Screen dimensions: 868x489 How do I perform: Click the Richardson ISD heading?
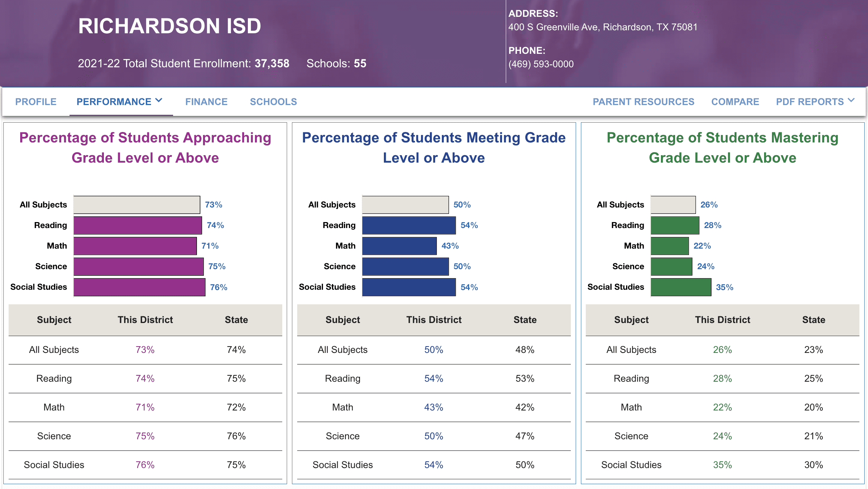click(169, 26)
